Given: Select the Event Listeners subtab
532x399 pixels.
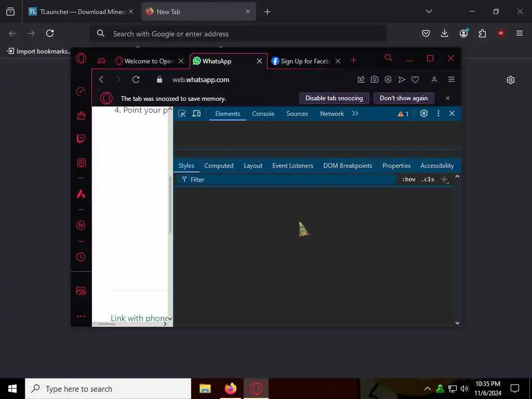Looking at the screenshot, I should point(293,166).
